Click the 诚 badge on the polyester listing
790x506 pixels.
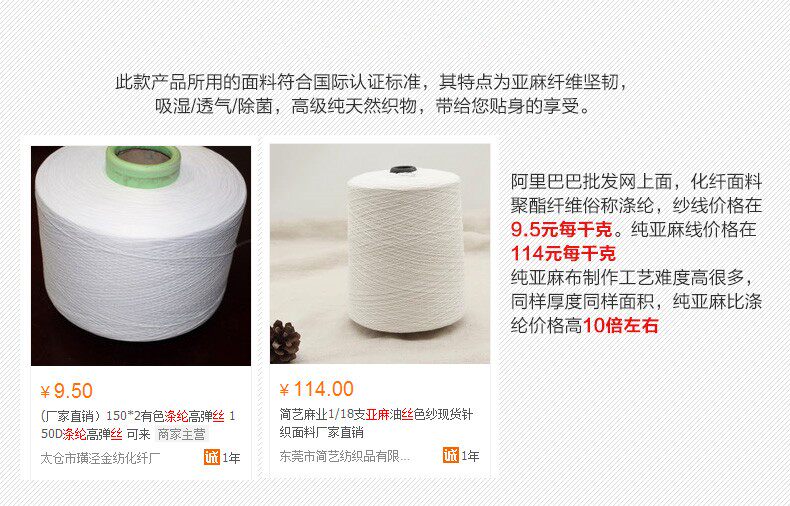tap(212, 457)
